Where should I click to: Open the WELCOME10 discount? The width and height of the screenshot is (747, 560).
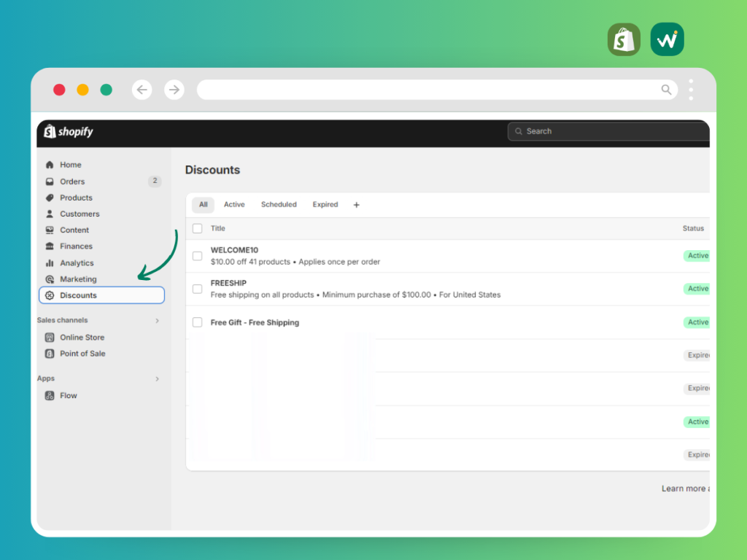[234, 250]
